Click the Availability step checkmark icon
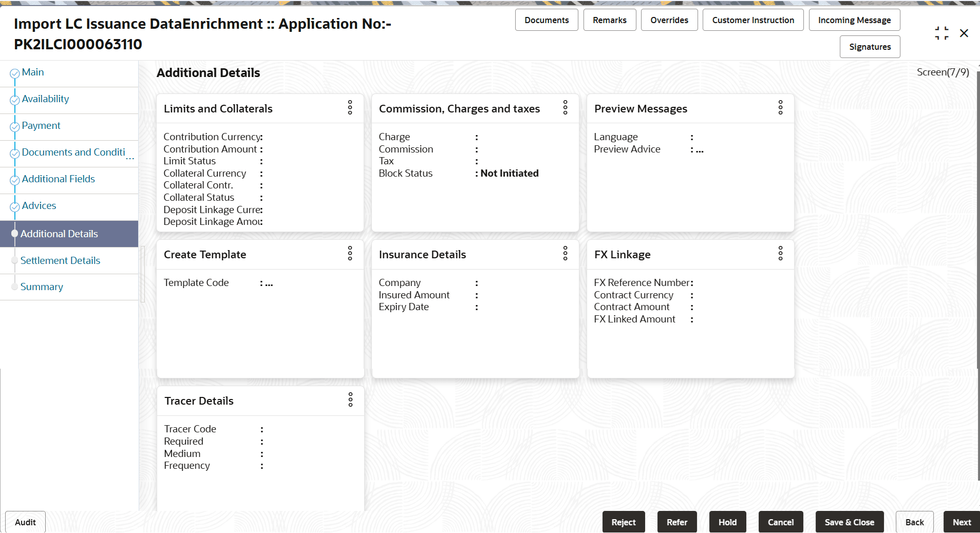Screen dimensions: 980x533 click(15, 100)
